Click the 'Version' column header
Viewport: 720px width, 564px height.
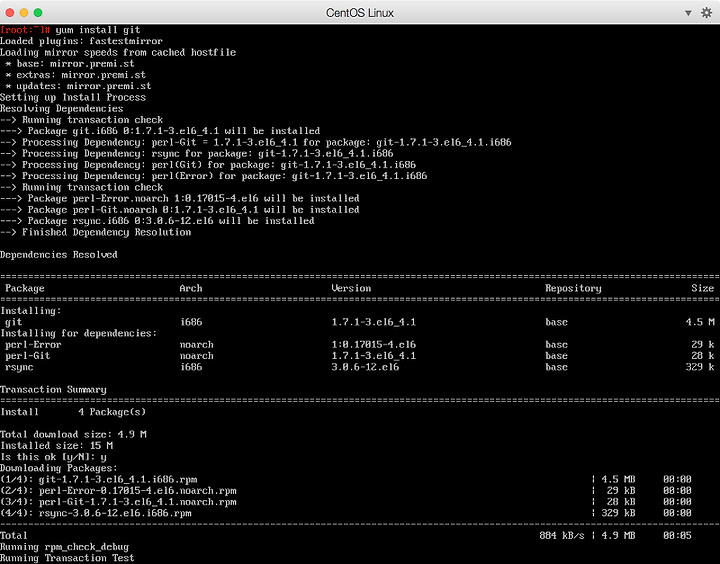coord(351,288)
